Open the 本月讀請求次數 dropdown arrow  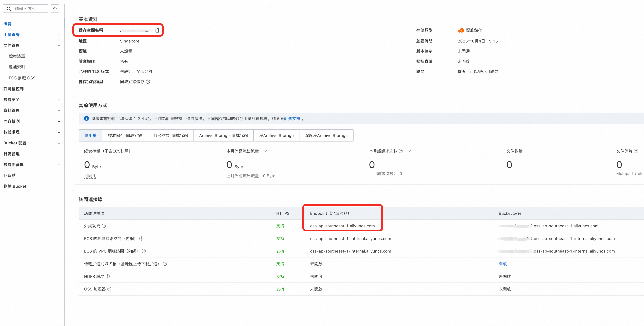coord(409,151)
